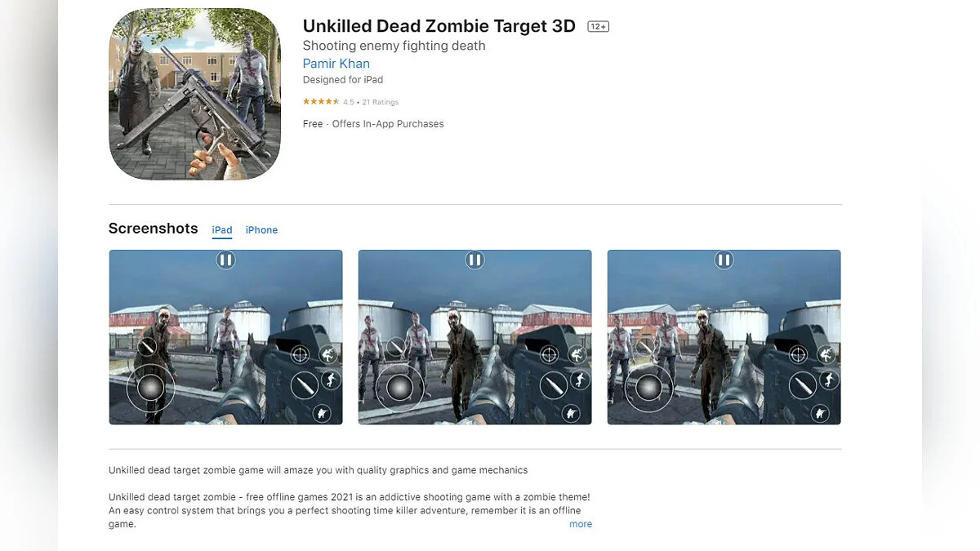980x551 pixels.
Task: Click the crosshair aim icon in third screenshot
Action: [x=798, y=354]
